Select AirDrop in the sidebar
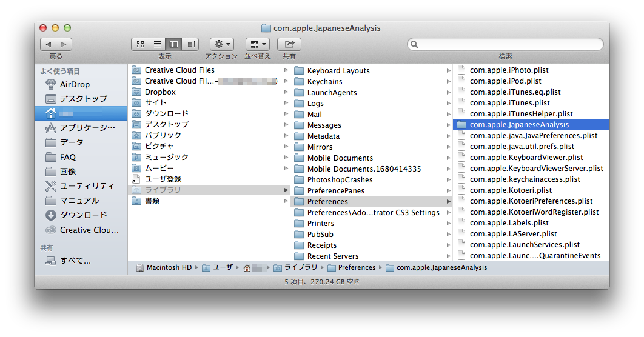The width and height of the screenshot is (644, 337). pyautogui.click(x=81, y=85)
